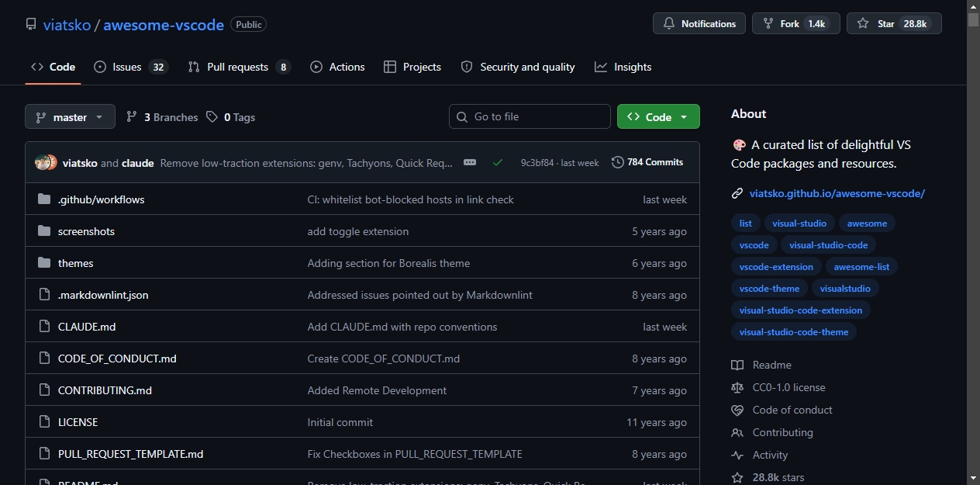The height and width of the screenshot is (485, 980).
Task: Switch to the Code tab
Action: 53,67
